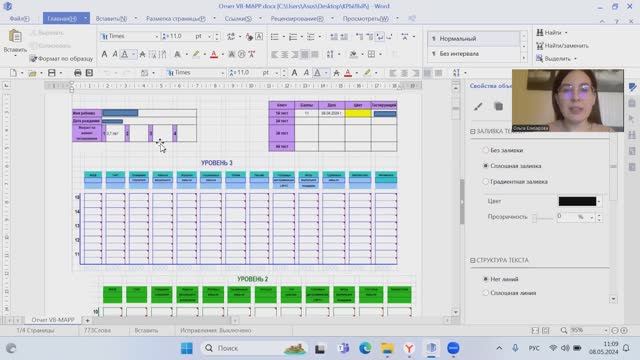Open the Ссылки tab
The height and width of the screenshot is (360, 640).
pyautogui.click(x=238, y=19)
